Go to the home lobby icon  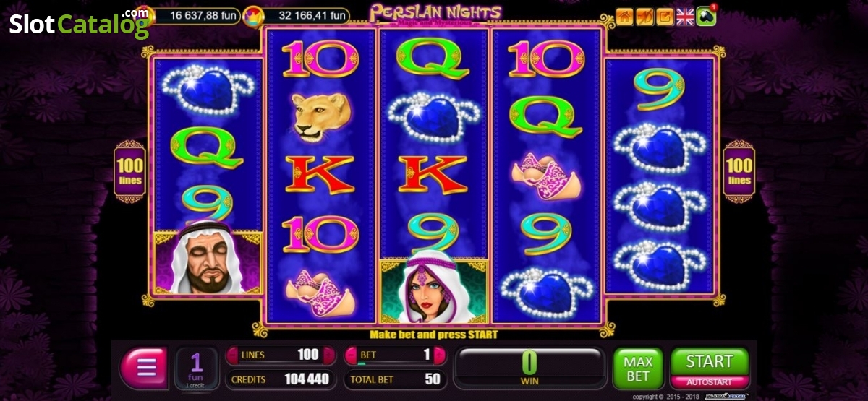click(x=624, y=16)
